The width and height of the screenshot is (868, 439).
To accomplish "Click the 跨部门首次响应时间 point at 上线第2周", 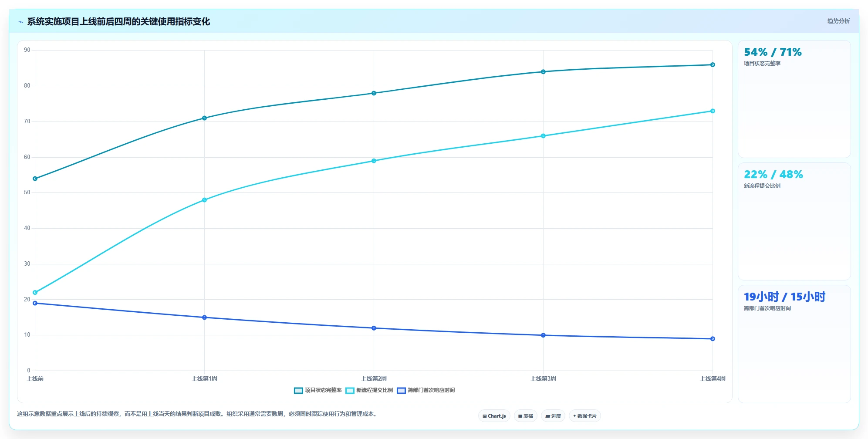I will coord(374,328).
